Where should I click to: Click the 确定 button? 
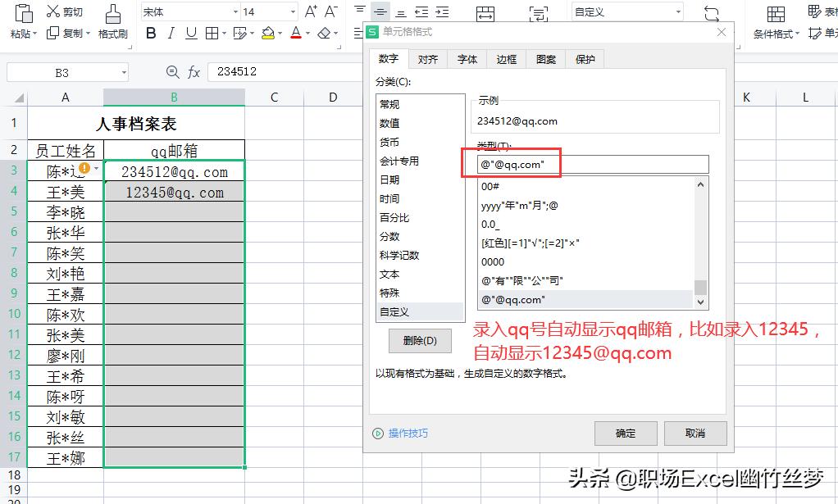[626, 433]
